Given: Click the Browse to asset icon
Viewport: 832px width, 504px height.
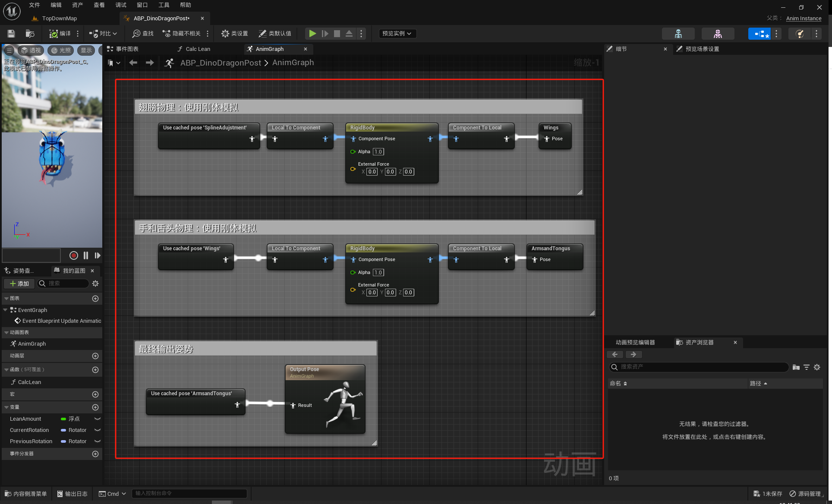Looking at the screenshot, I should (x=30, y=33).
